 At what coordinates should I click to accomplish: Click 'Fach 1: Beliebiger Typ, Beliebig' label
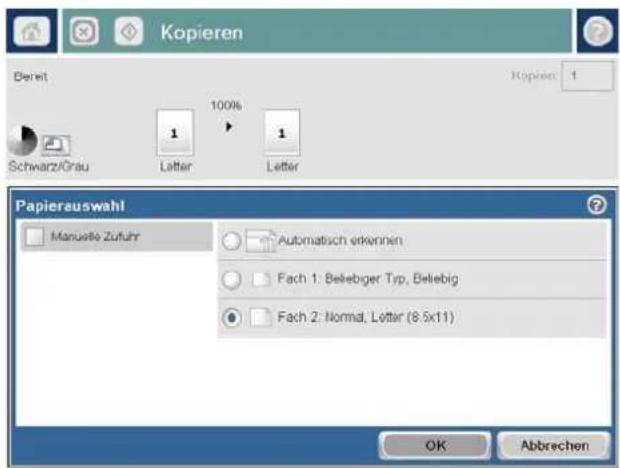[x=368, y=279]
